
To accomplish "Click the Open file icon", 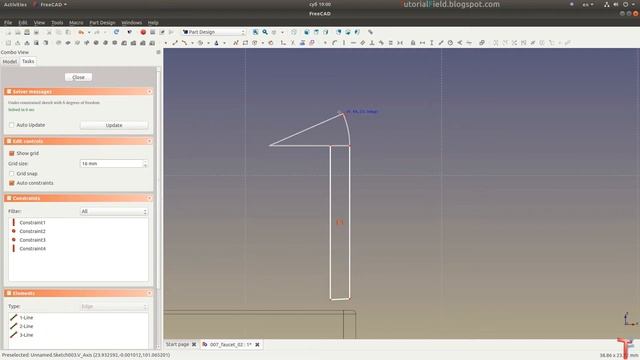I will click(18, 32).
